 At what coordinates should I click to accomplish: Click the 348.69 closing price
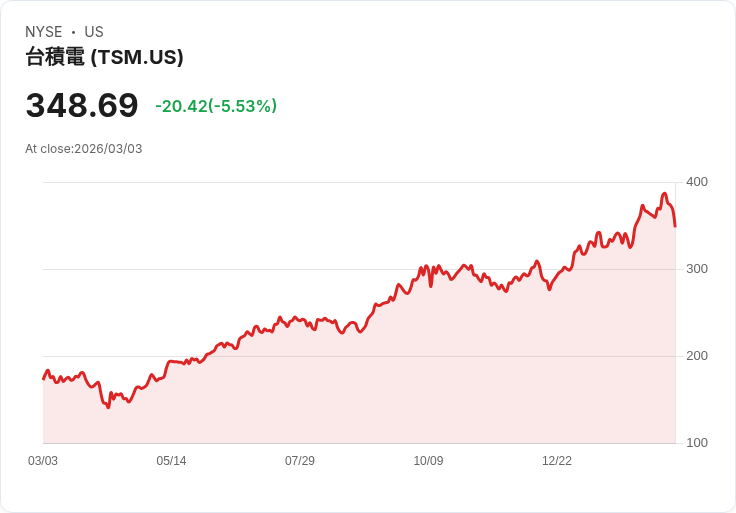click(x=82, y=105)
